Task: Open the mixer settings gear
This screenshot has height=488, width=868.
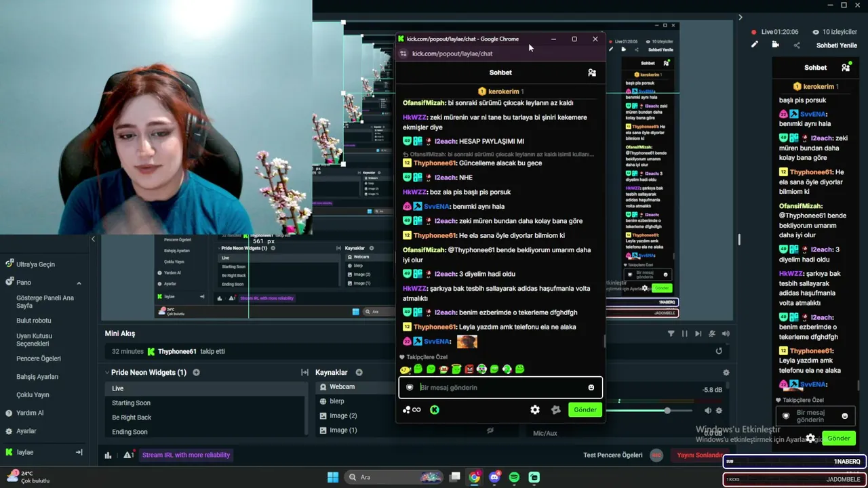Action: coord(726,372)
